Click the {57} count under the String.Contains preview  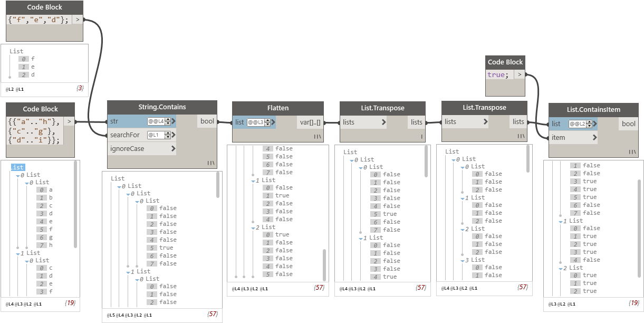pyautogui.click(x=213, y=315)
